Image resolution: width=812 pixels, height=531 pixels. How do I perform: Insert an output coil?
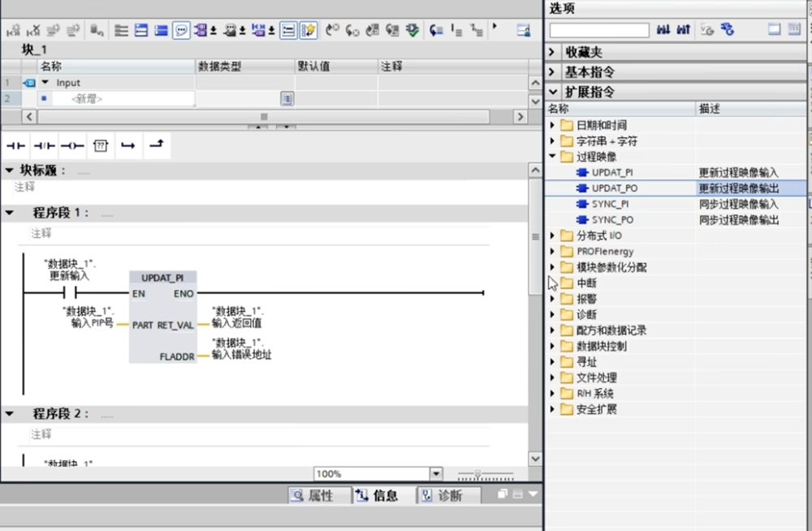(x=72, y=145)
